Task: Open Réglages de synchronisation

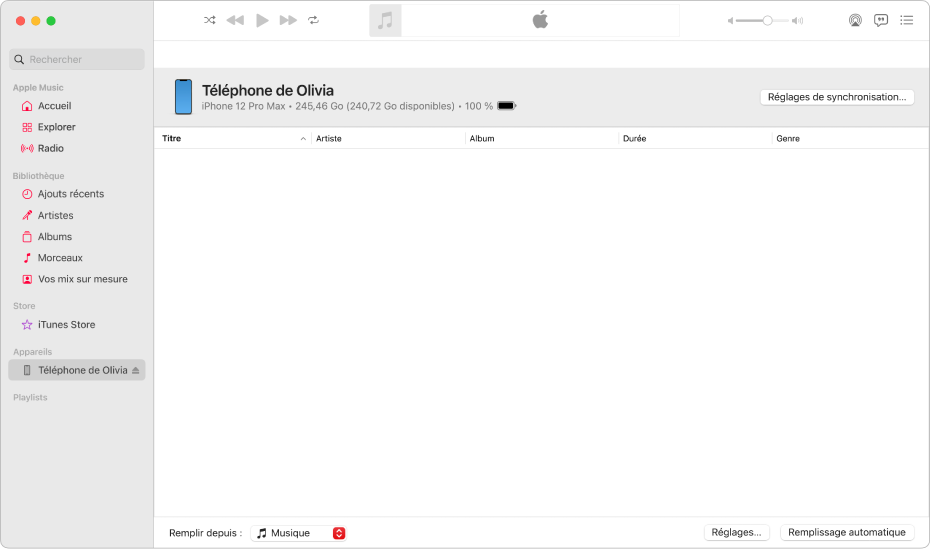Action: [x=837, y=97]
